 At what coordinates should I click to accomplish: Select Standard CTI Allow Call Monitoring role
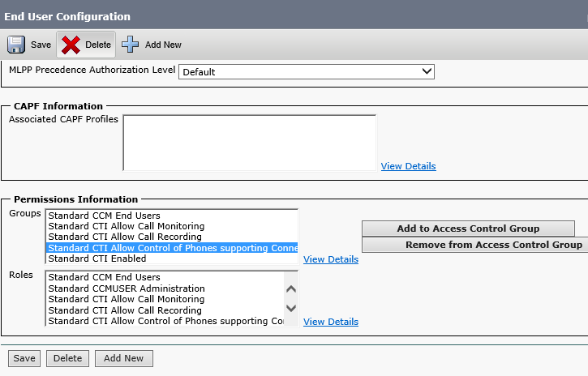[x=165, y=299]
